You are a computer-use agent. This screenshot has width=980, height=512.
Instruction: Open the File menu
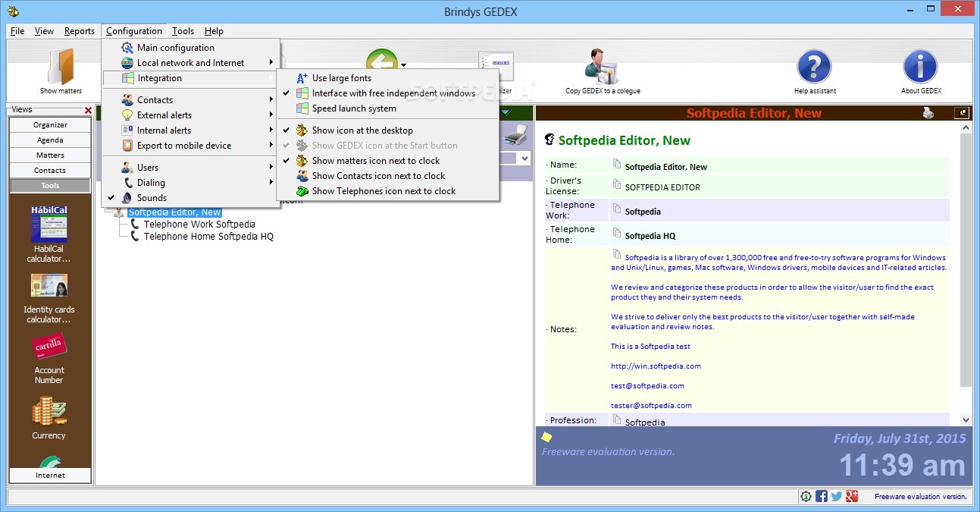point(17,31)
